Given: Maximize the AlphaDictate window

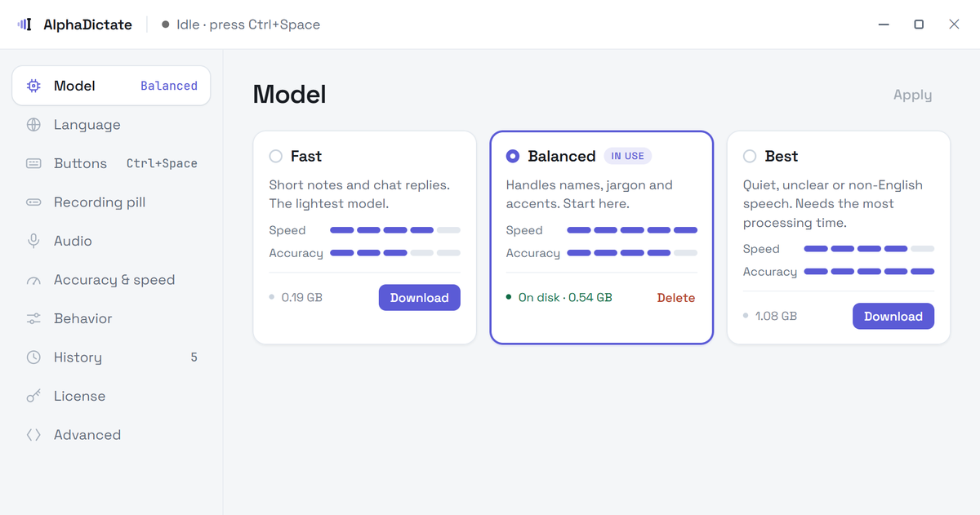Looking at the screenshot, I should [919, 24].
